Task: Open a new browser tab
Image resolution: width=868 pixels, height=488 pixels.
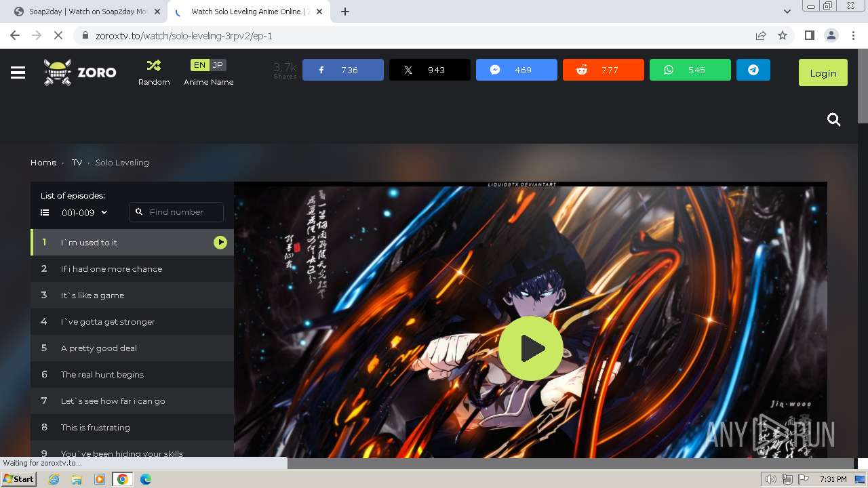Action: point(345,12)
